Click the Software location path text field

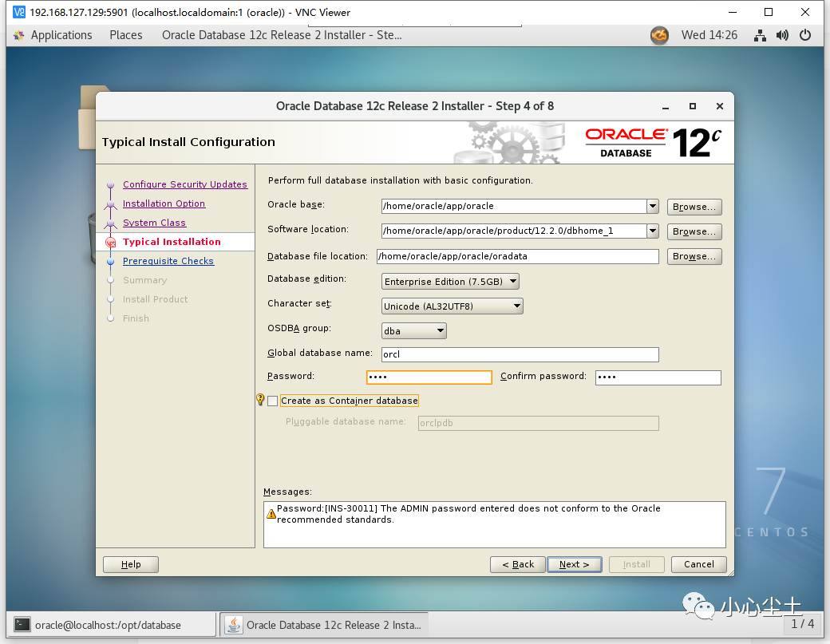[513, 231]
